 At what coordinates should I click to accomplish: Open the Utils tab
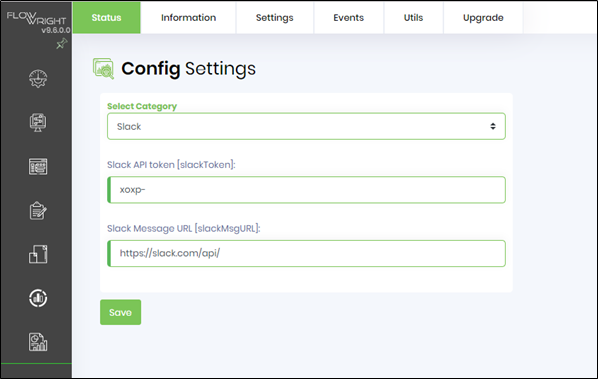pyautogui.click(x=413, y=18)
